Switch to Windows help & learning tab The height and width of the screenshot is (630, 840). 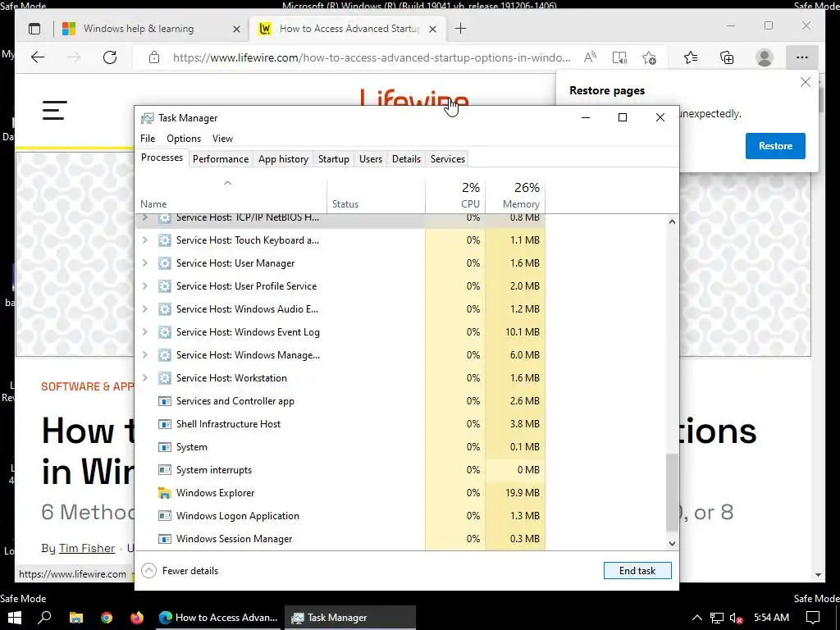click(151, 29)
